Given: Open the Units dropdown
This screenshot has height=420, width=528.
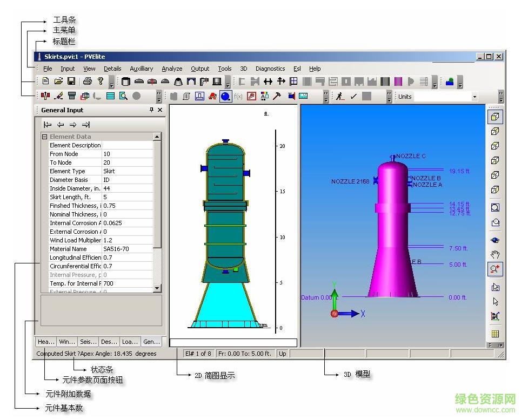Looking at the screenshot, I should click(474, 97).
